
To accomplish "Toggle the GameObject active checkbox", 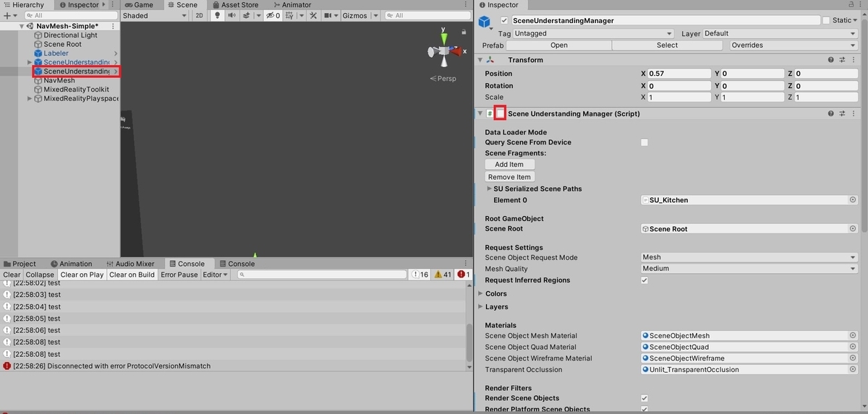I will click(504, 21).
